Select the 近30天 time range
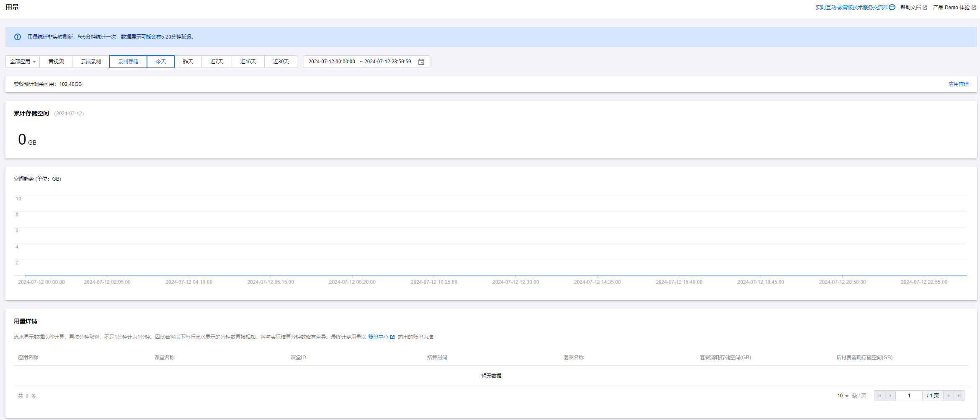Image resolution: width=980 pixels, height=420 pixels. 281,62
